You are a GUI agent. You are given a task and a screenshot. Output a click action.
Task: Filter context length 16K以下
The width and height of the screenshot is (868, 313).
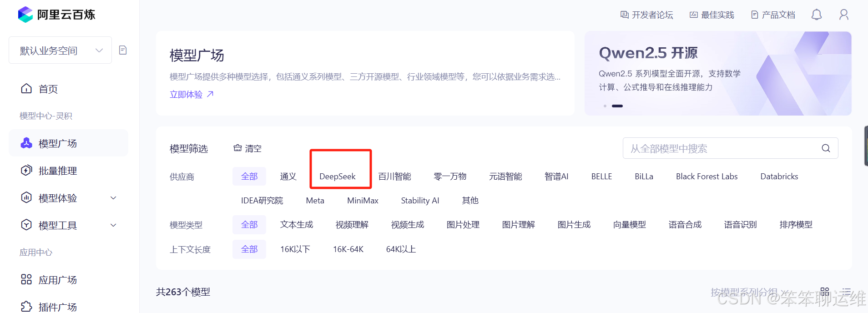pos(295,249)
